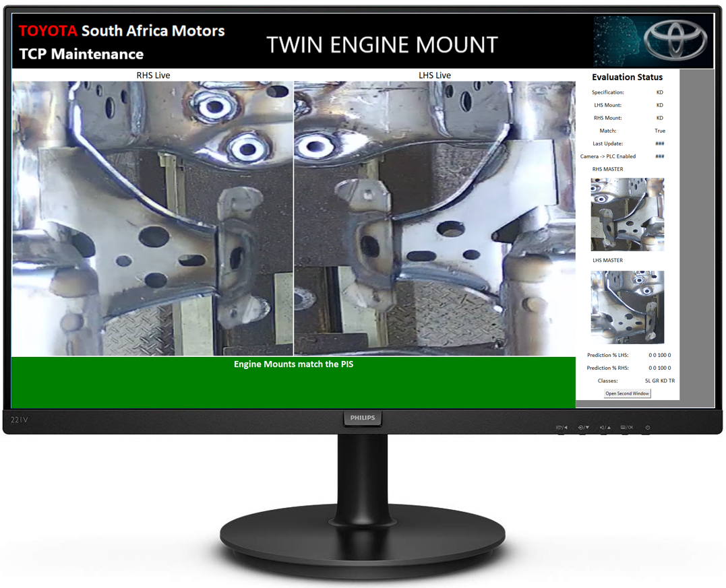The height and width of the screenshot is (588, 726).
Task: Click the 'RHS Live' caption
Action: pos(153,75)
